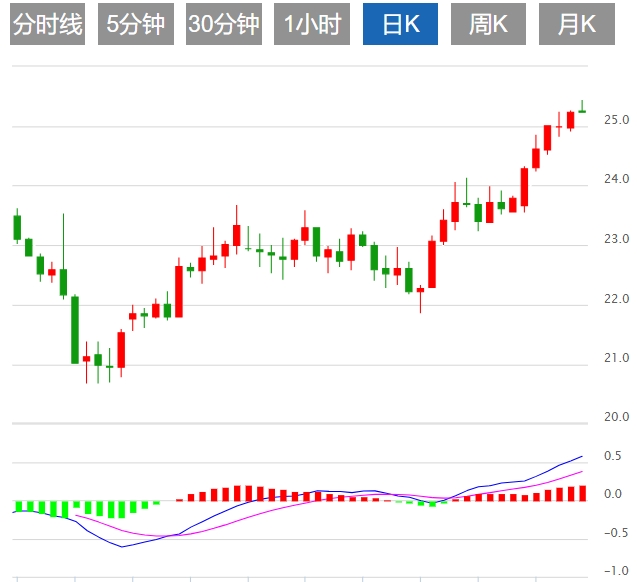Click the 23.0 price axis label
The image size is (637, 582).
[x=616, y=238]
